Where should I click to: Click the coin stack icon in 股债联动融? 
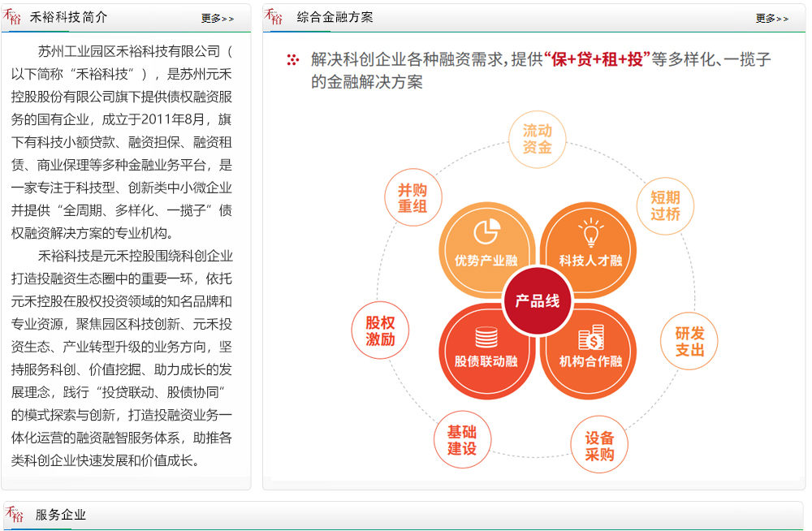(486, 337)
